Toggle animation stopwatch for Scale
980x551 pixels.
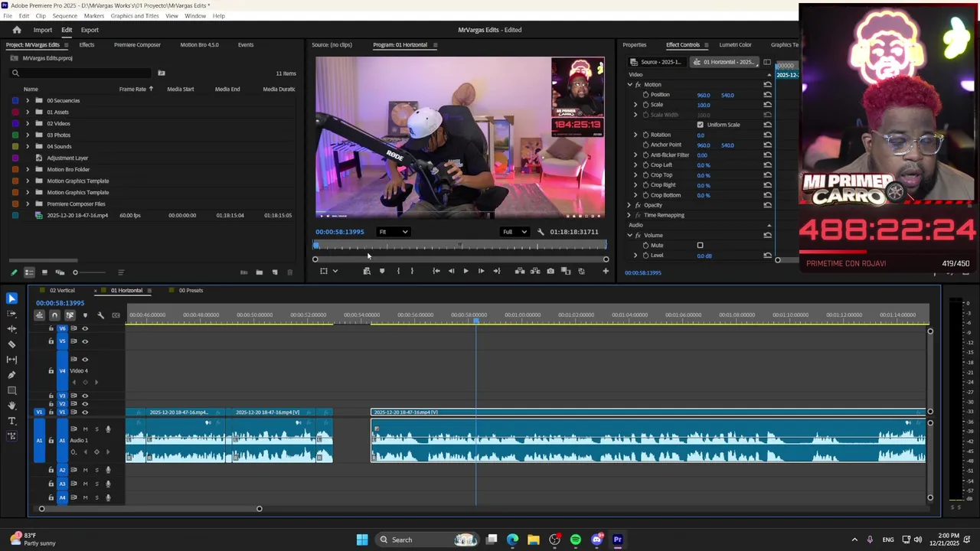click(645, 105)
